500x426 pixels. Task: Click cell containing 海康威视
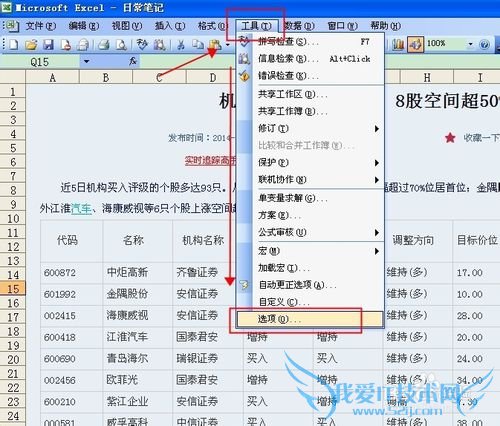pos(138,315)
